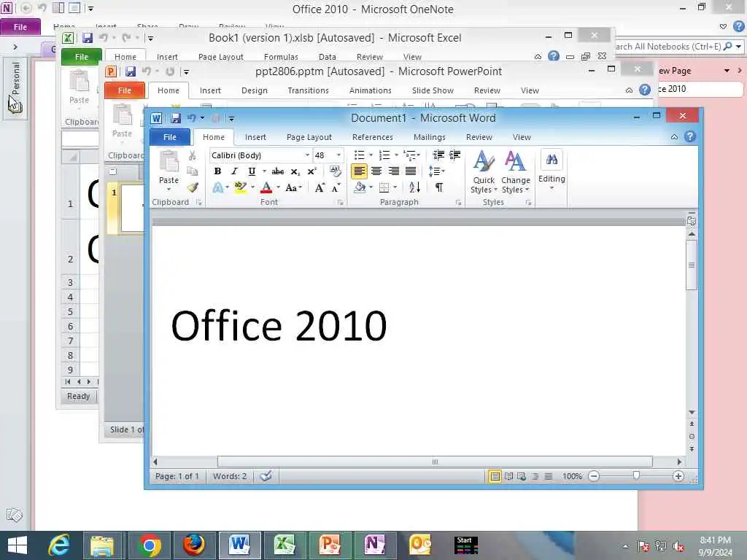Click the Word File button
This screenshot has height=560, width=747.
(x=170, y=137)
